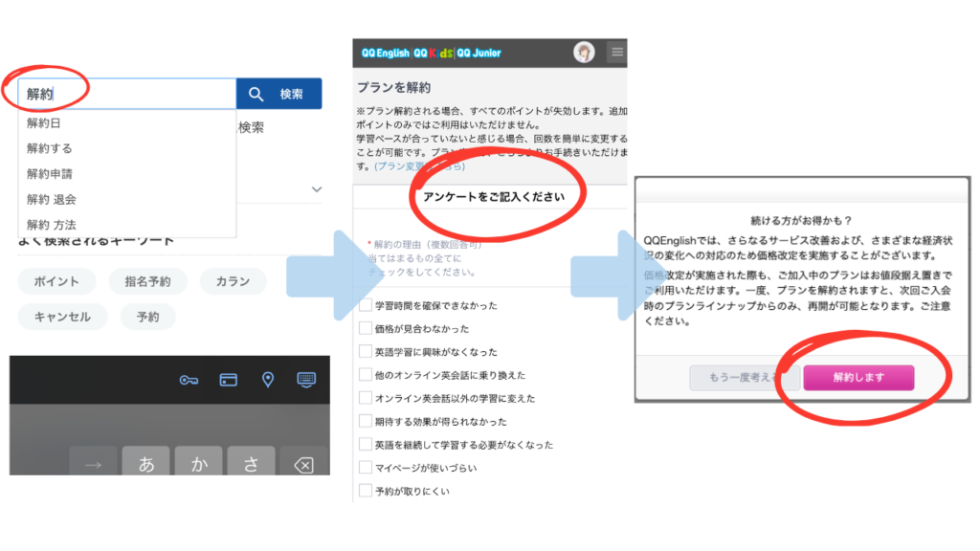
Task: Tap the ポイント keyword chip
Action: click(56, 281)
